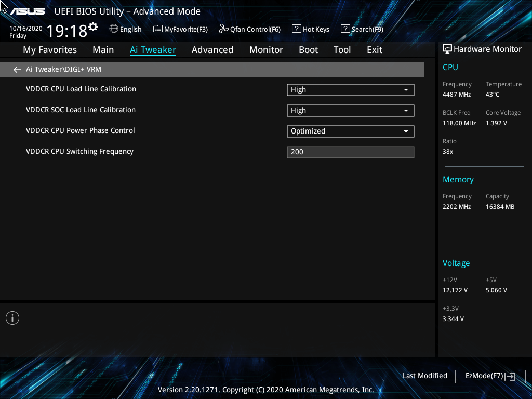Screen dimensions: 532x399
Task: Switch to the Tool tab
Action: [342, 50]
